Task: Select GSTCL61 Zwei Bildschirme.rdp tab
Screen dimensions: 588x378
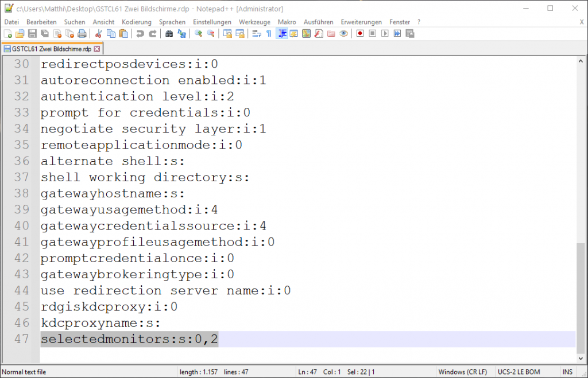Action: pos(51,49)
